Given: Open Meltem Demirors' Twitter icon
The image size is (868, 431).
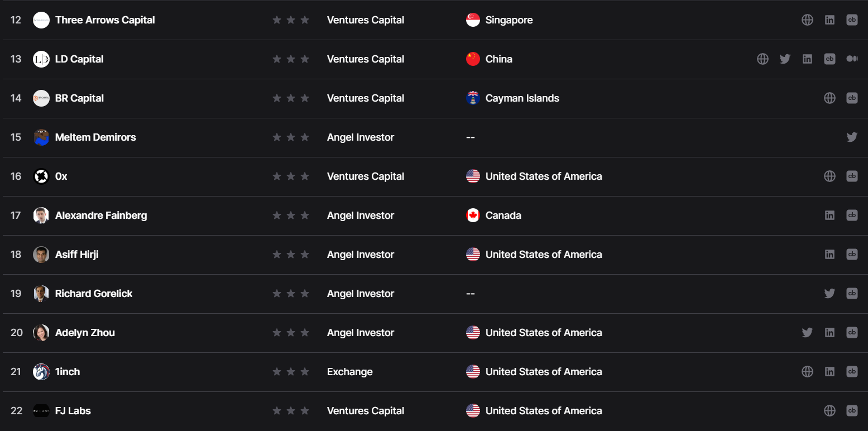Looking at the screenshot, I should (x=852, y=137).
